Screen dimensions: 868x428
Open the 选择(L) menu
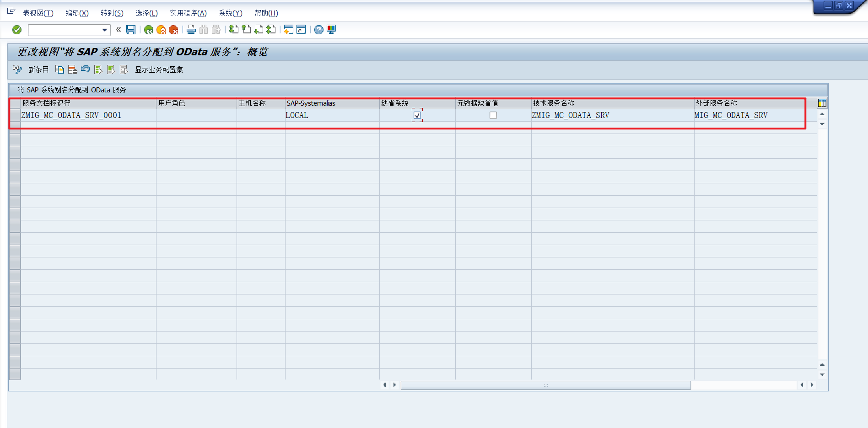147,13
